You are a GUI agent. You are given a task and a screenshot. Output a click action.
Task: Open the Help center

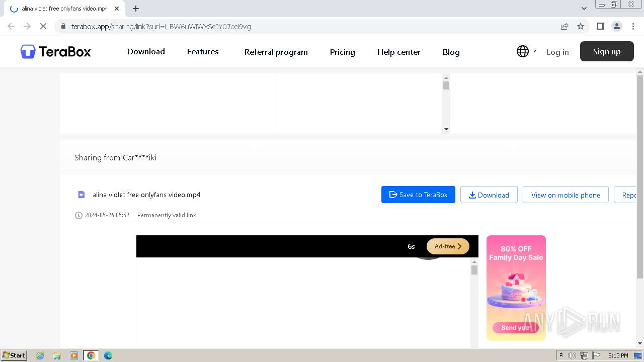(x=399, y=52)
